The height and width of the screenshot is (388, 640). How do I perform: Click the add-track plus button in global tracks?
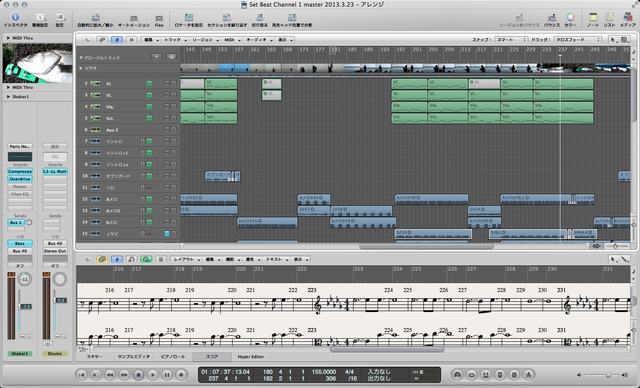click(x=156, y=57)
